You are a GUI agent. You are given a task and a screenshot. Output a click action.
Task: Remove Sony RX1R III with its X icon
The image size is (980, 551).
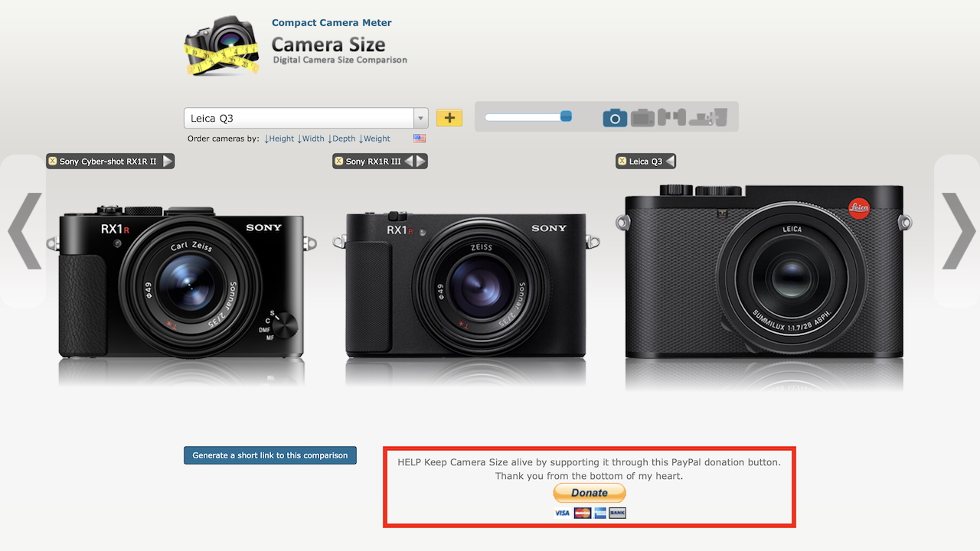tap(338, 161)
